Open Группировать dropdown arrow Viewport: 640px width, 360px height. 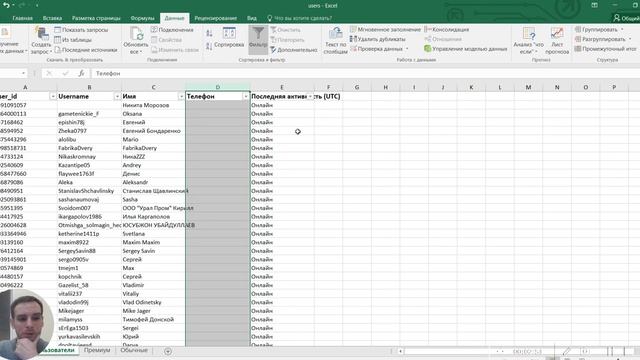622,29
